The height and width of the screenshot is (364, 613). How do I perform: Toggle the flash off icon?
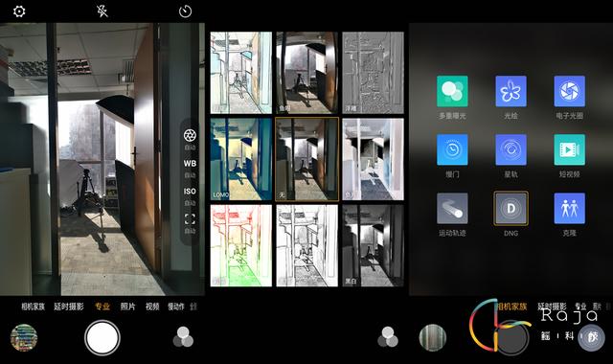102,11
